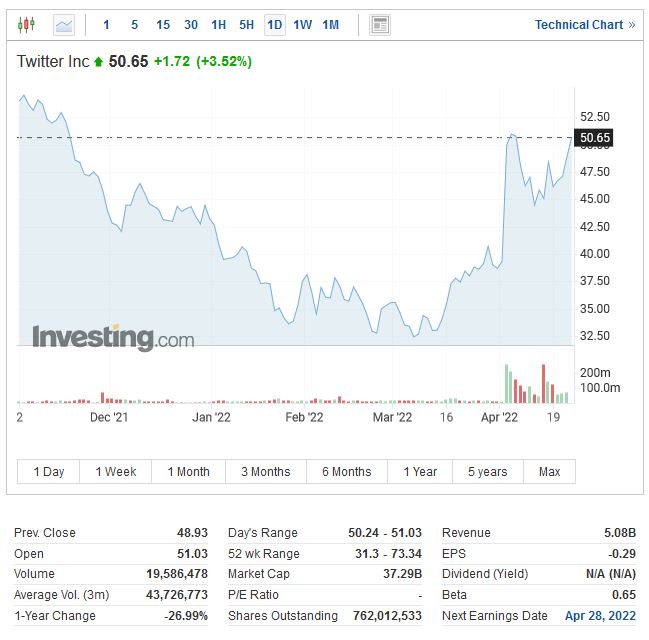Screen dimensions: 649x640
Task: Click the 50.65 current price label on axis
Action: pos(594,137)
